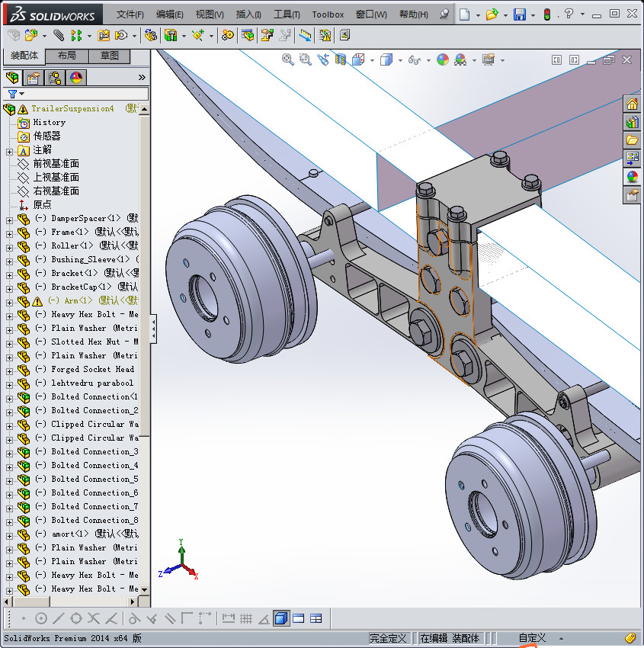Viewport: 644px width, 648px height.
Task: Click the 完全定义 status bar field
Action: [387, 638]
